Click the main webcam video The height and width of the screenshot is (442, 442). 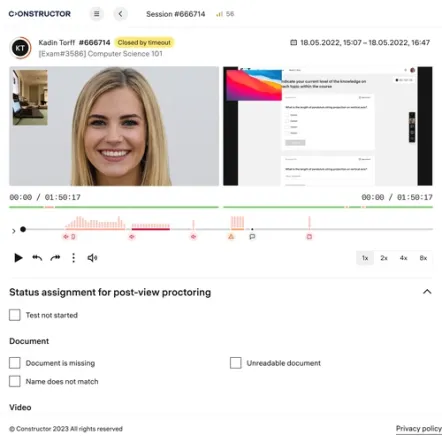(x=114, y=126)
